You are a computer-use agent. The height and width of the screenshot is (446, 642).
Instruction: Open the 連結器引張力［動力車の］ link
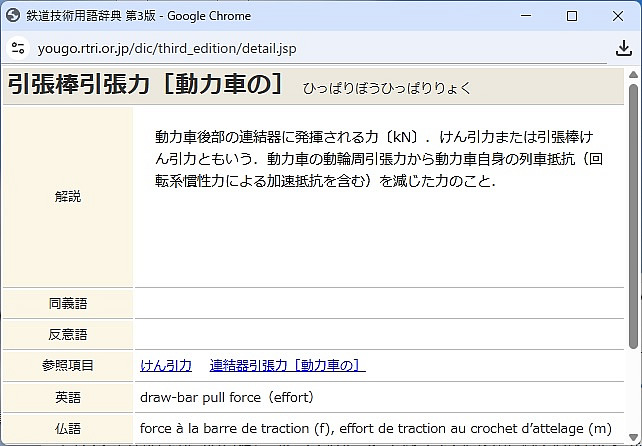tap(287, 366)
